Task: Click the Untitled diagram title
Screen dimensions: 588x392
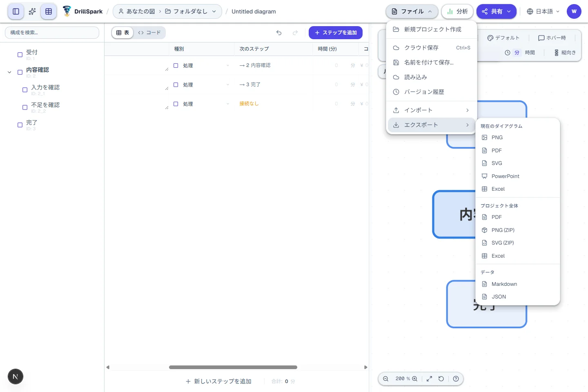Action: pos(254,11)
